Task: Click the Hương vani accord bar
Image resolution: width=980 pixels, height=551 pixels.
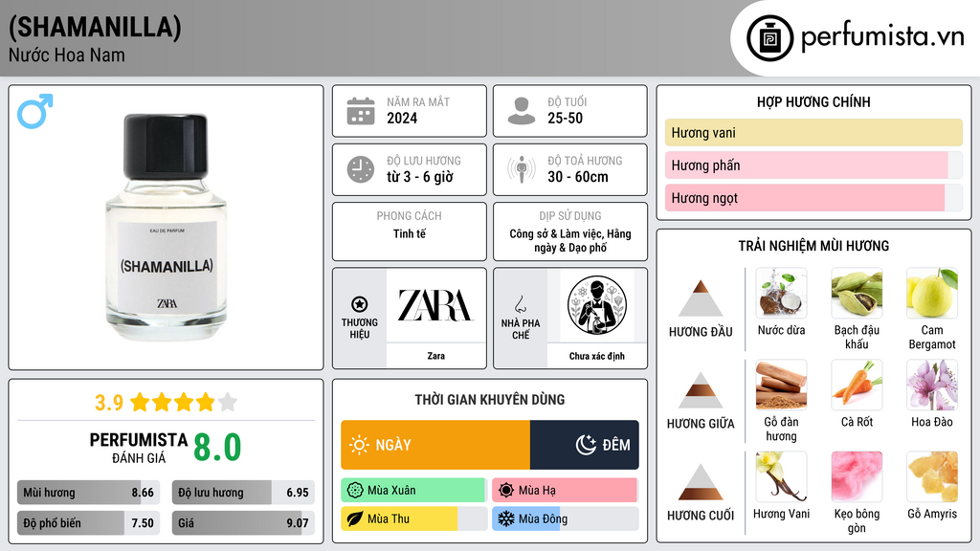Action: 813,132
